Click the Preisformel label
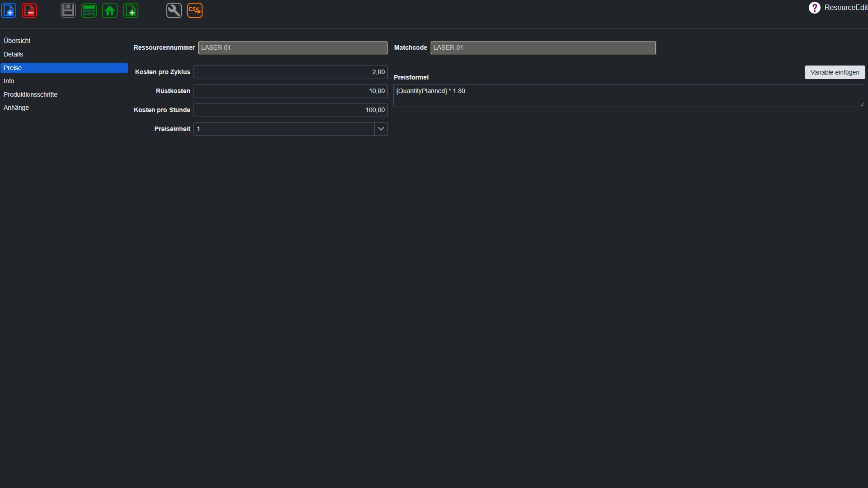Image resolution: width=868 pixels, height=488 pixels. [411, 77]
